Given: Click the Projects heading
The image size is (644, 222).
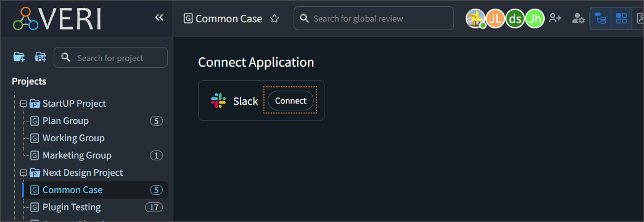Looking at the screenshot, I should tap(29, 81).
